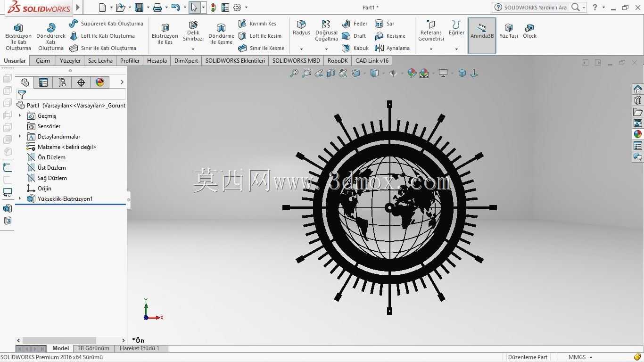Viewport: 644px width, 362px height.
Task: Open the Sac Levha tab
Action: pyautogui.click(x=100, y=61)
